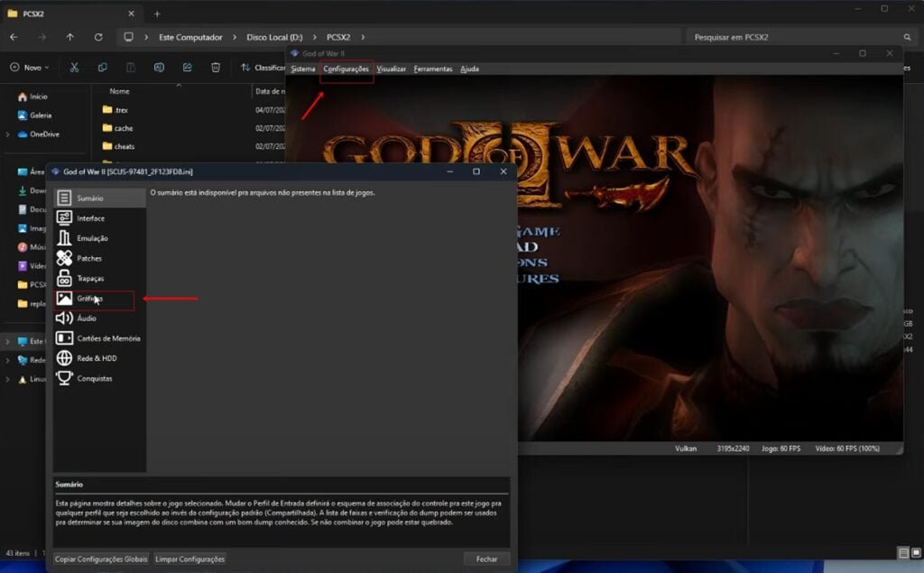
Task: Click the Delete trash icon in Explorer
Action: [x=216, y=68]
